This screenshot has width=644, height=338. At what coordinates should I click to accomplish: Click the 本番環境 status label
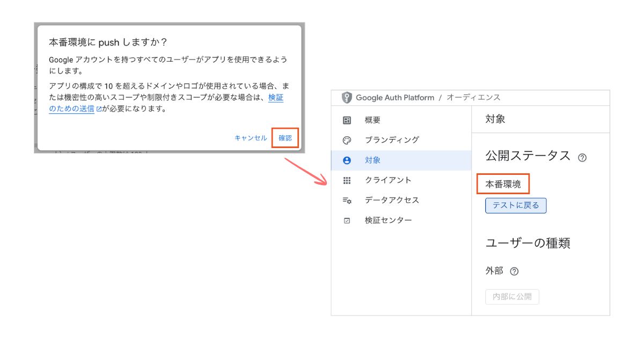coord(503,184)
